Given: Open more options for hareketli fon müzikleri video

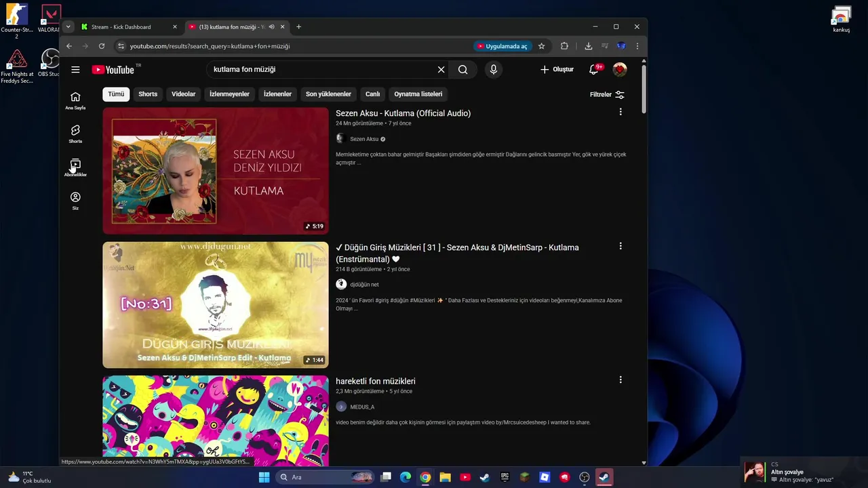Looking at the screenshot, I should 620,380.
